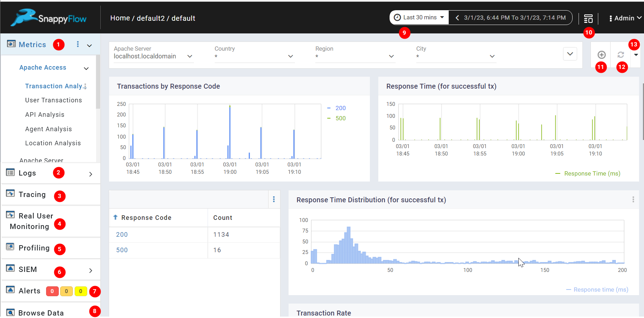Click the red critical alerts count badge
The height and width of the screenshot is (318, 644).
pyautogui.click(x=52, y=291)
